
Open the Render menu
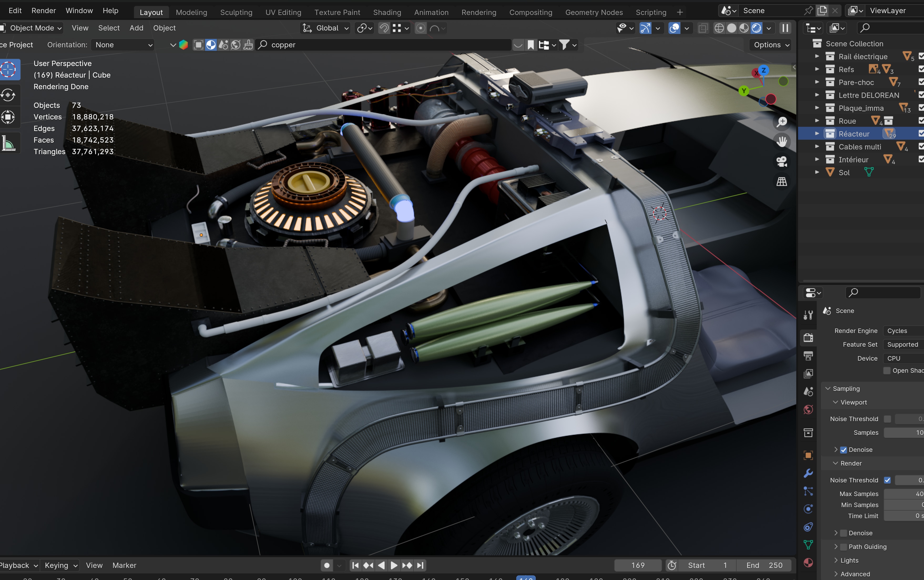pos(44,11)
